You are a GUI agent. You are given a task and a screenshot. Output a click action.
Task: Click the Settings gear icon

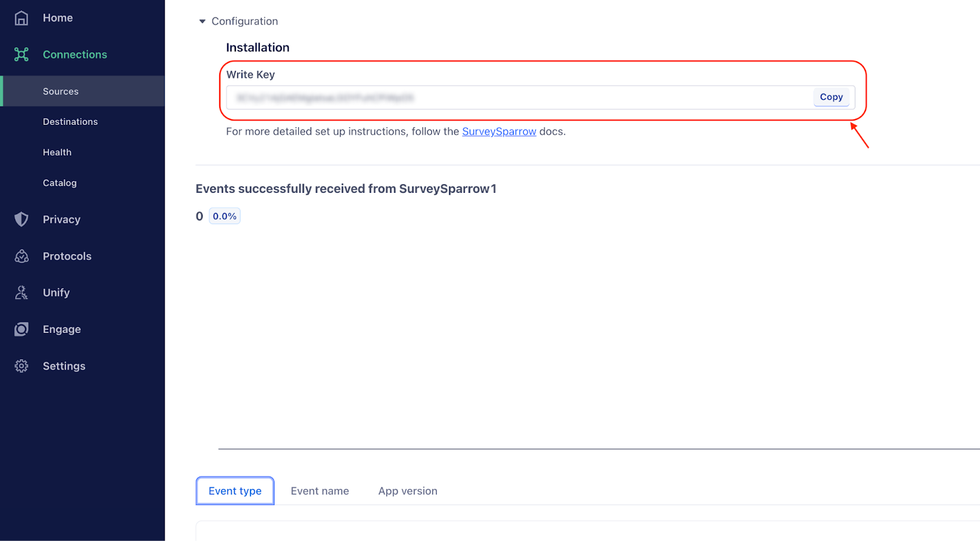[x=21, y=366]
